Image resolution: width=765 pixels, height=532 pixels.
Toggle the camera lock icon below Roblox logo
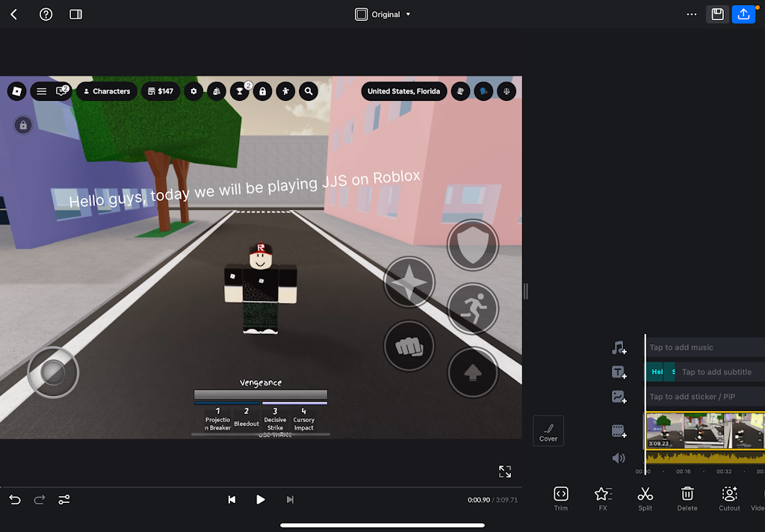pyautogui.click(x=23, y=126)
